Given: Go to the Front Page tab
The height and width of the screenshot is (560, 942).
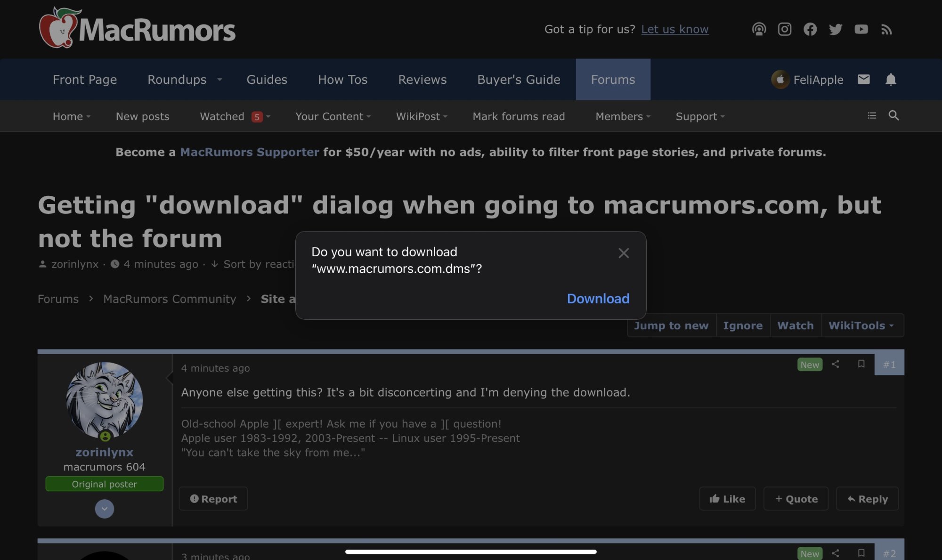Looking at the screenshot, I should tap(85, 80).
